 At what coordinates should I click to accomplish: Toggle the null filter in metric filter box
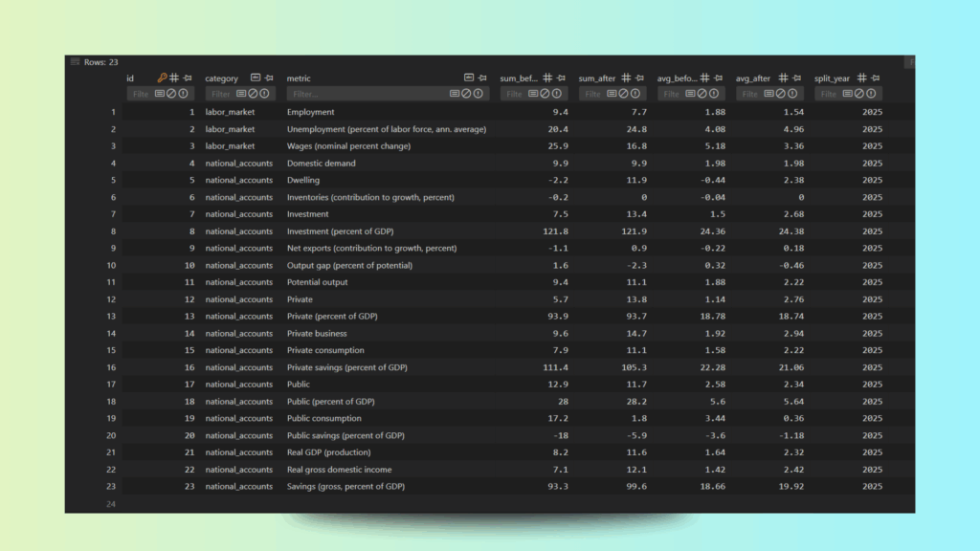coord(466,94)
